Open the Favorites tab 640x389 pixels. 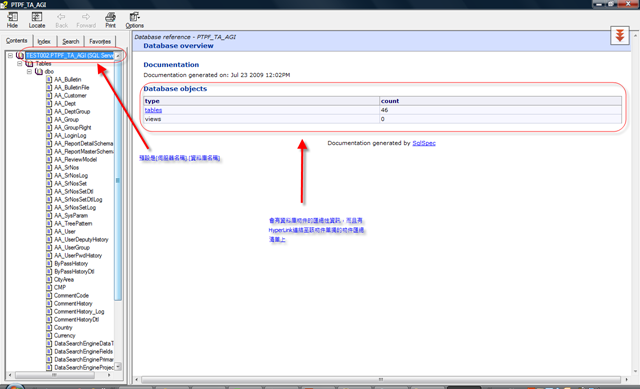click(100, 41)
